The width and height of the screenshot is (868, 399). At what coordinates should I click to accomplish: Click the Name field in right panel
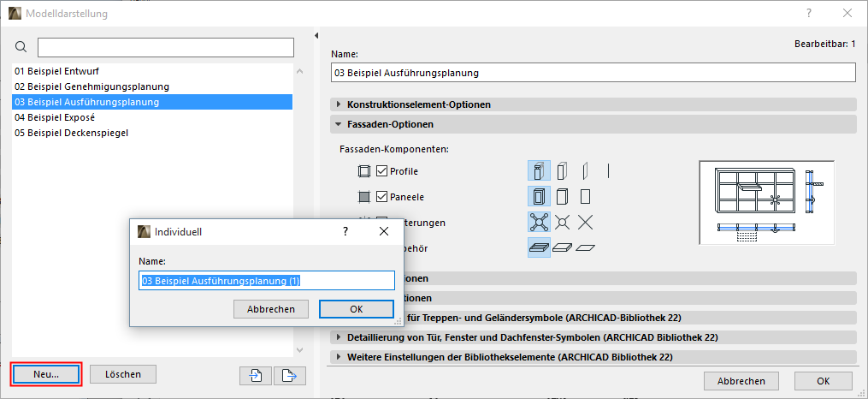[x=593, y=73]
